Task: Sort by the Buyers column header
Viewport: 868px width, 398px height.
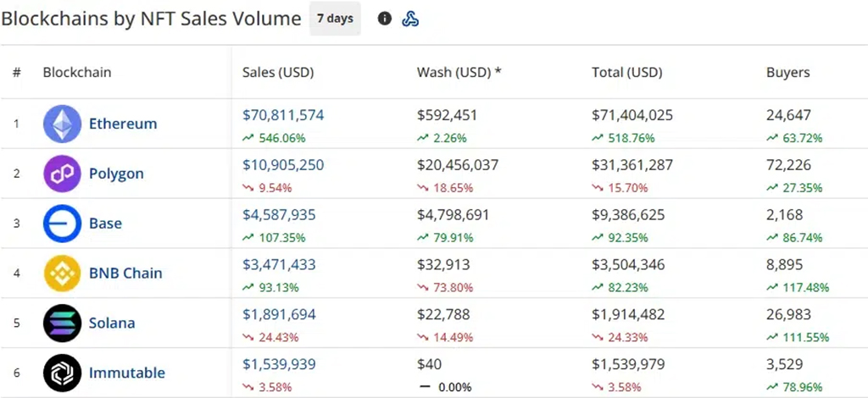Action: click(x=787, y=73)
